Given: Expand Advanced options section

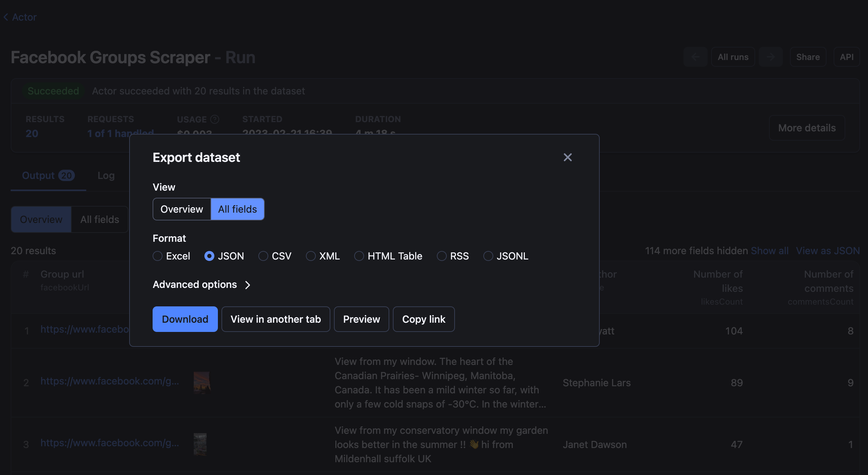Looking at the screenshot, I should click(x=202, y=285).
